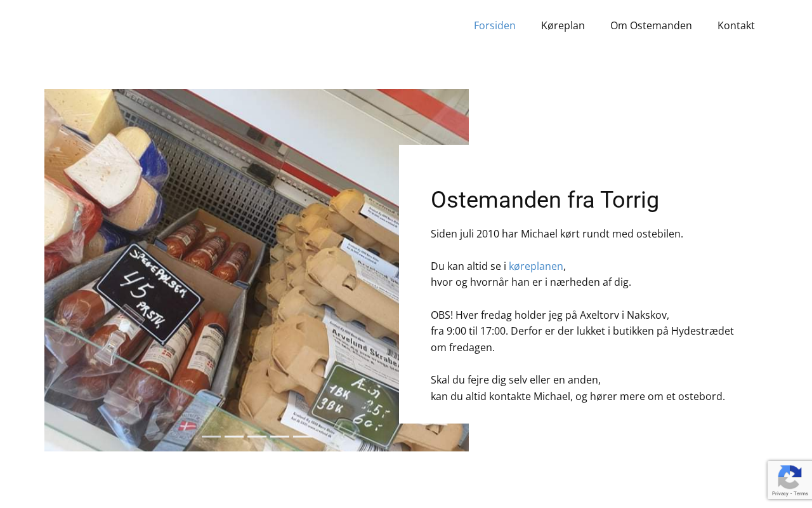Jump to the second slide indicator
This screenshot has height=508, width=812.
[x=234, y=436]
